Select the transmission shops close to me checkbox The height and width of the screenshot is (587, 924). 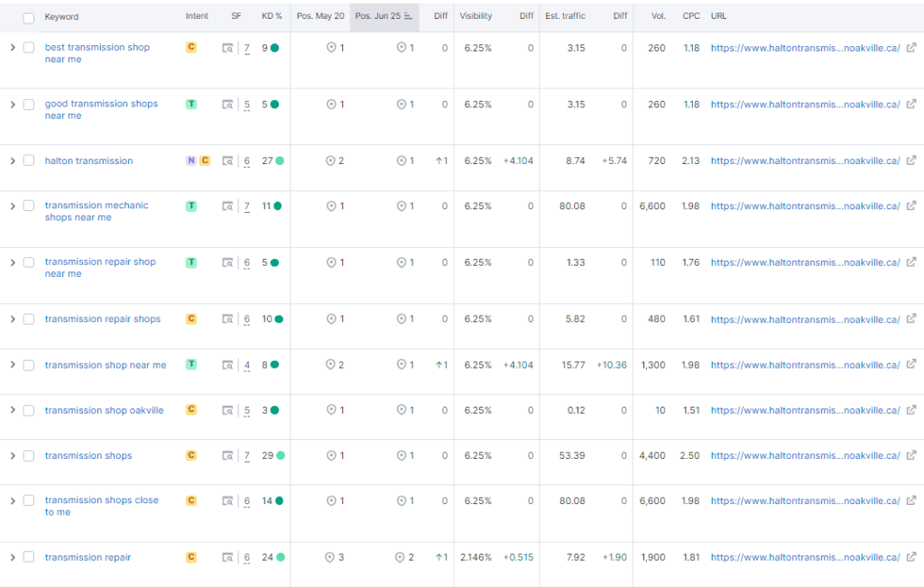pos(29,500)
